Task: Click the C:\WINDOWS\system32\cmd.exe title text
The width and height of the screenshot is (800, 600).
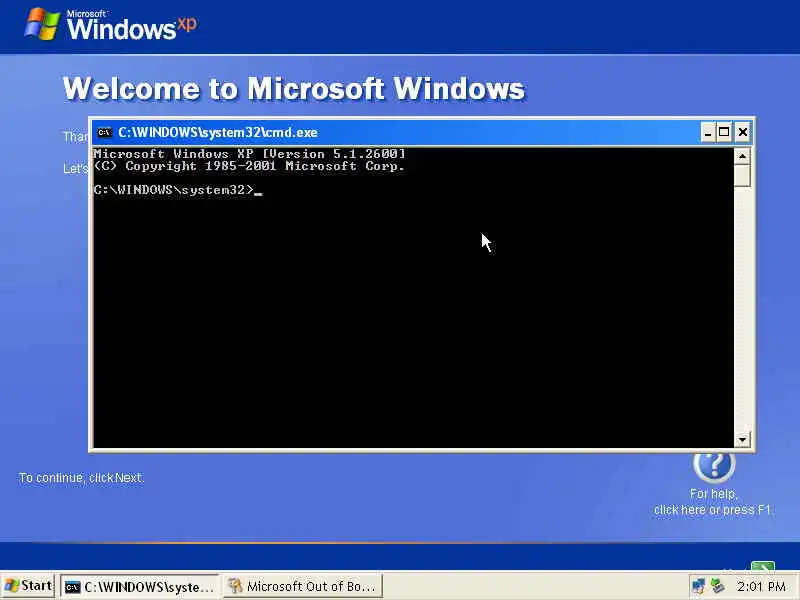Action: (218, 133)
